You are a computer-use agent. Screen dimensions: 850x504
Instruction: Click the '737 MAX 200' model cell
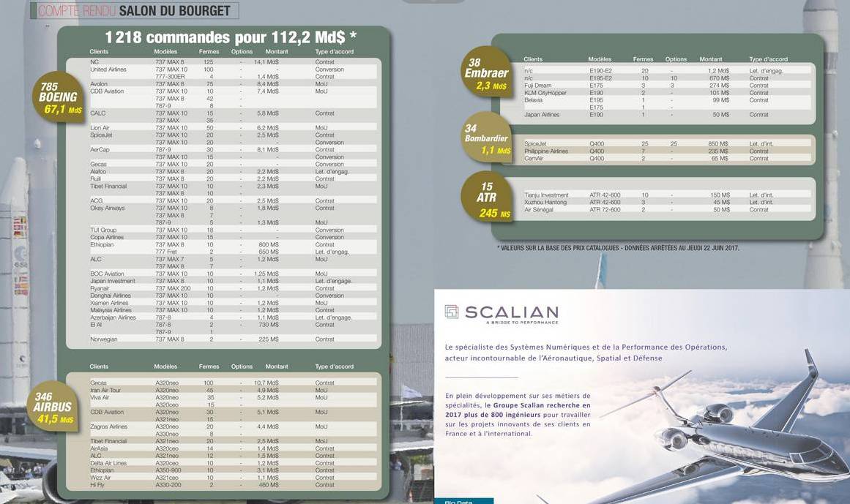click(173, 288)
